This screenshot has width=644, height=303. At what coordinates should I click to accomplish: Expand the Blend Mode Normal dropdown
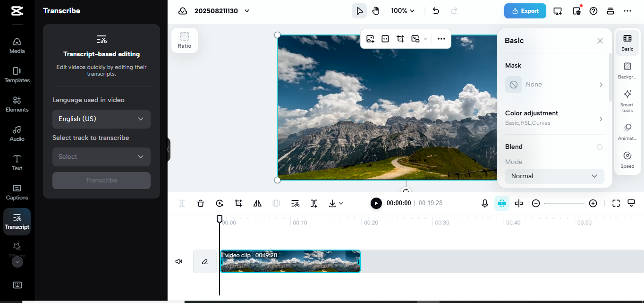(x=554, y=176)
